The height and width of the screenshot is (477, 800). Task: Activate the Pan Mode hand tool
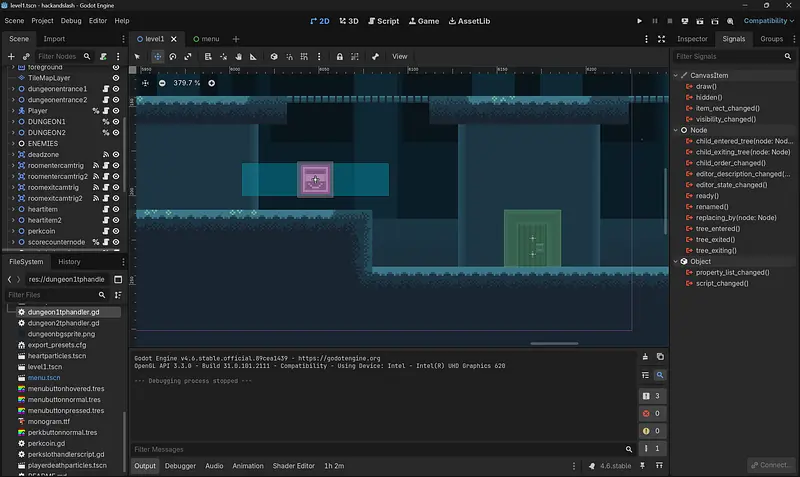point(238,56)
